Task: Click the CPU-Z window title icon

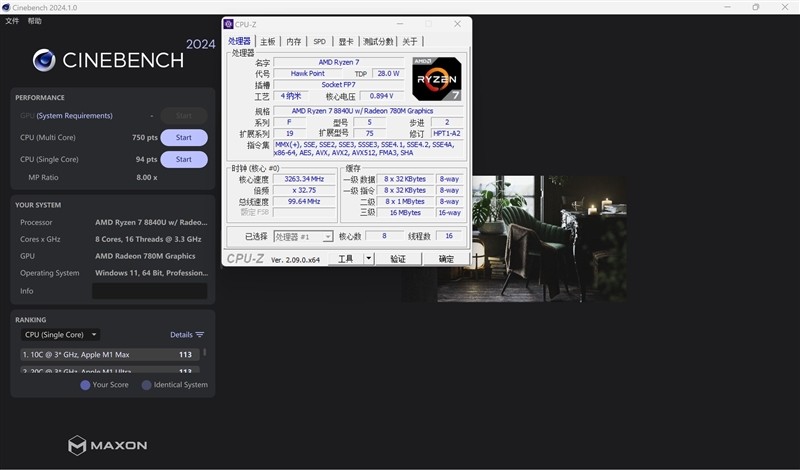Action: pyautogui.click(x=229, y=24)
